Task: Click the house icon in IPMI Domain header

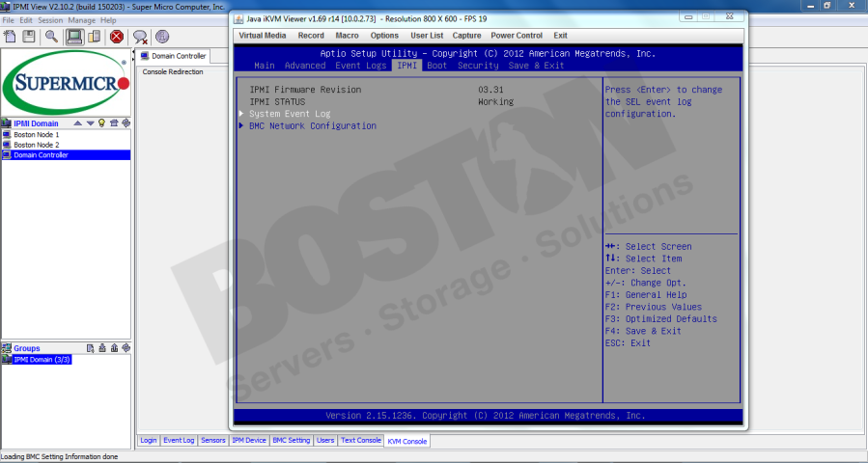Action: pos(114,123)
